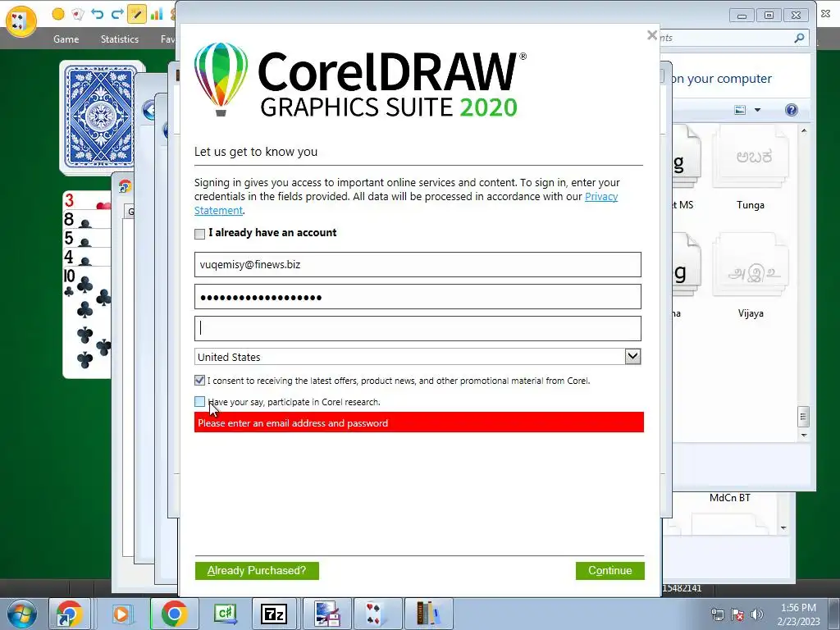Viewport: 840px width, 630px height.
Task: Open the Statistics menu in solitaire
Action: [120, 39]
